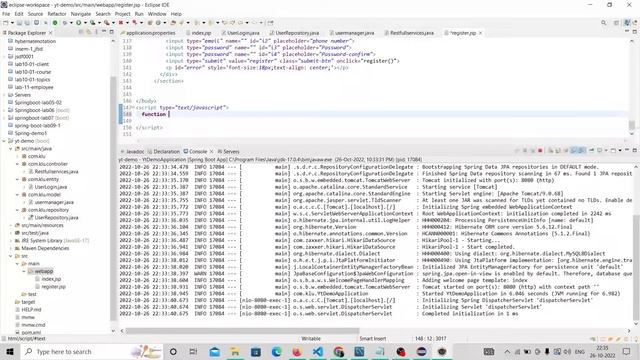Click the console horizontal scrollbar thumb
This screenshot has height=360, width=640.
242,331
